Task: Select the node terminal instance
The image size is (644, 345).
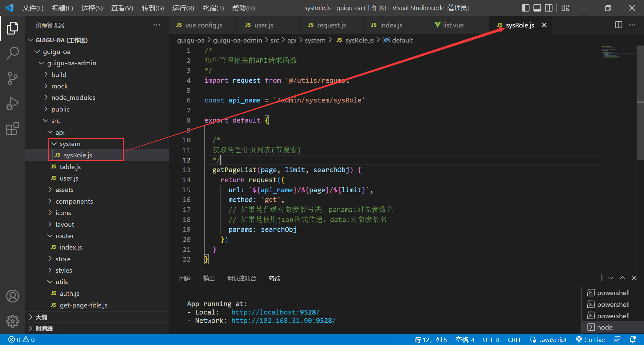Action: [x=604, y=327]
